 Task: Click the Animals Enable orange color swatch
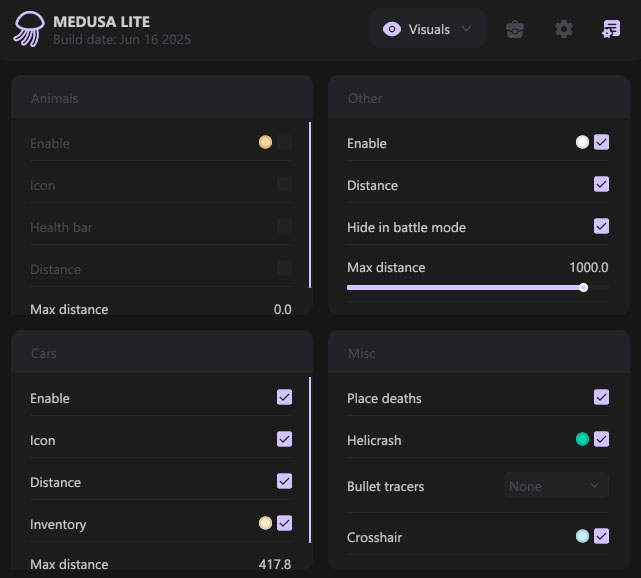265,143
